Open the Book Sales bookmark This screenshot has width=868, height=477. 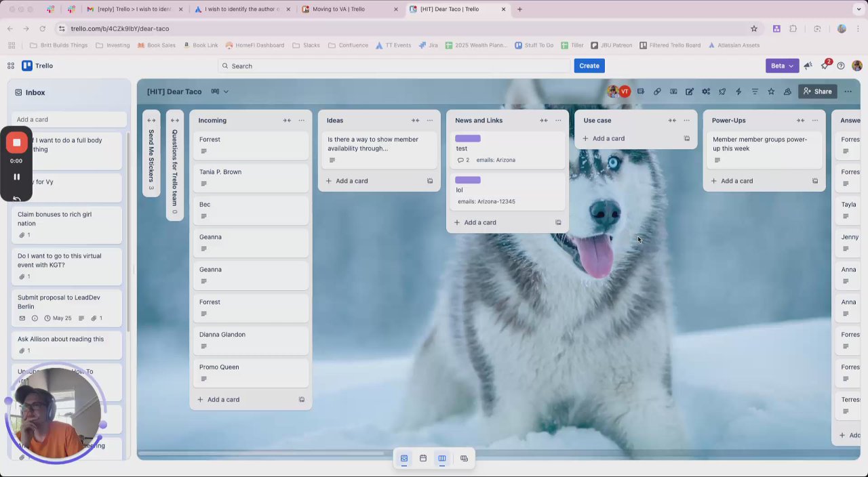[156, 45]
